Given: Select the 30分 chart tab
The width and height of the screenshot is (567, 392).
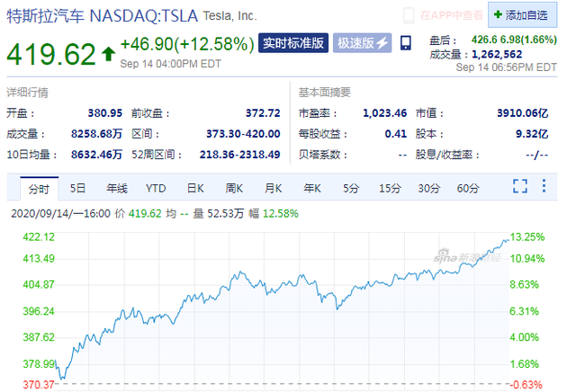Looking at the screenshot, I should tap(429, 188).
